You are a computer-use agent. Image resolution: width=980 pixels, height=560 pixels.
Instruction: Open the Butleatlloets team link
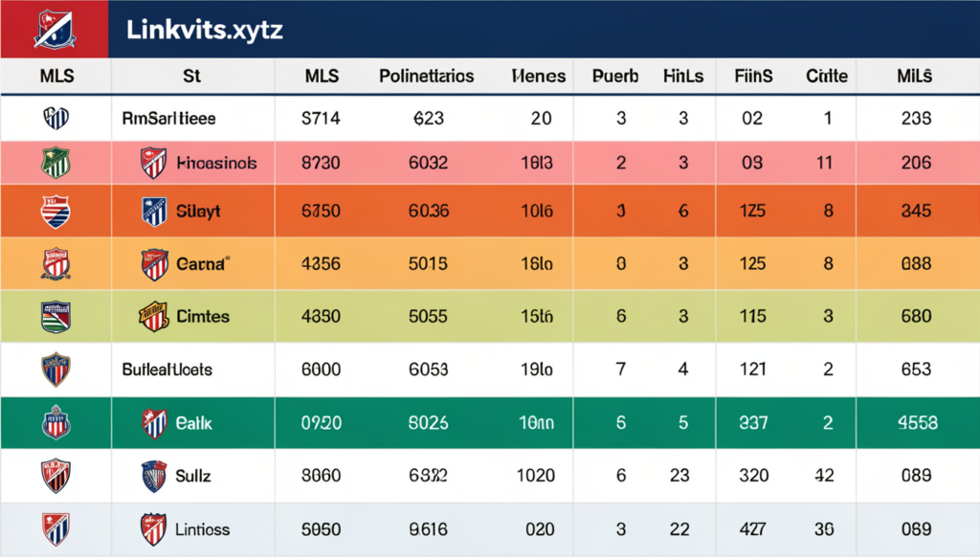167,369
